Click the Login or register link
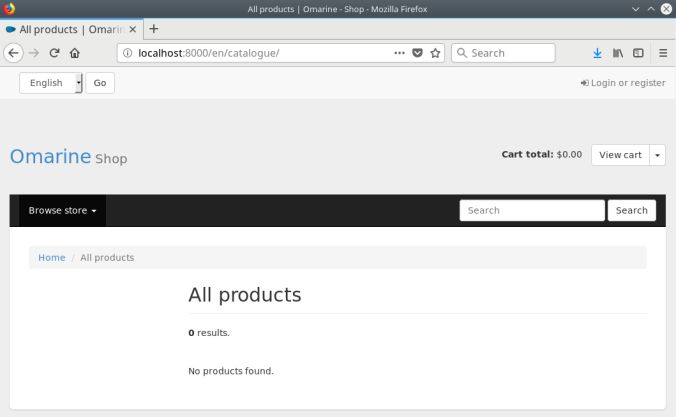The height and width of the screenshot is (417, 676). coord(623,83)
